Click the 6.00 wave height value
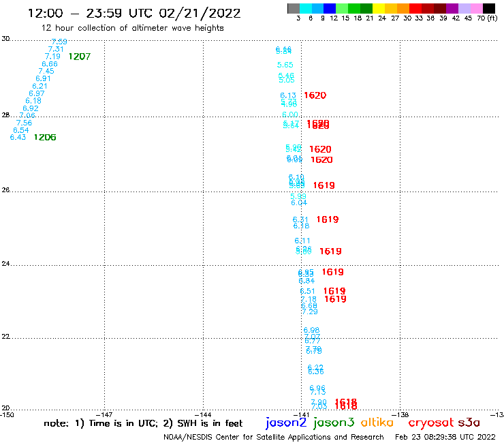This screenshot has height=443, width=504. pos(290,114)
